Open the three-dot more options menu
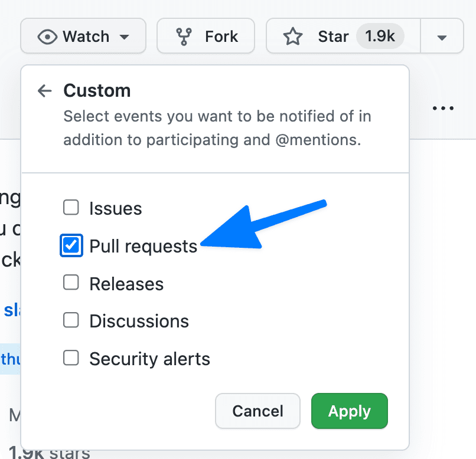The width and height of the screenshot is (476, 459). (x=442, y=108)
